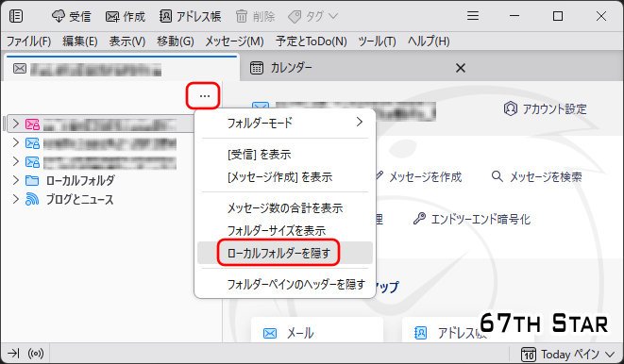
Task: Open the ツール(T) menu
Action: pyautogui.click(x=377, y=41)
